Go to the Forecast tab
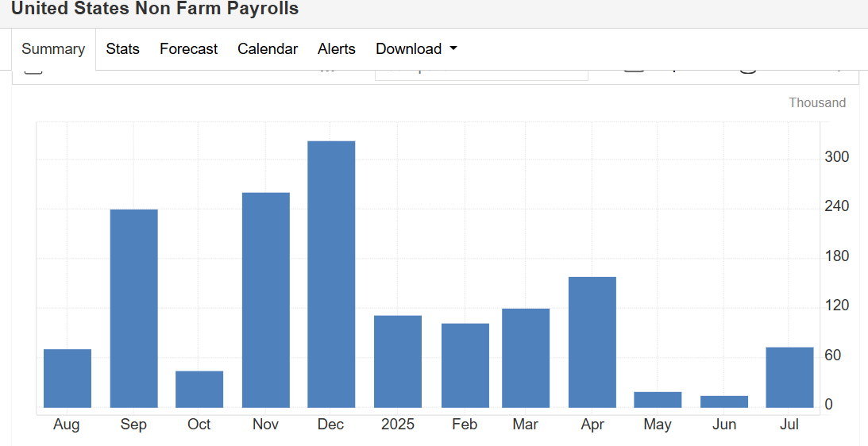The image size is (868, 446). pyautogui.click(x=188, y=49)
